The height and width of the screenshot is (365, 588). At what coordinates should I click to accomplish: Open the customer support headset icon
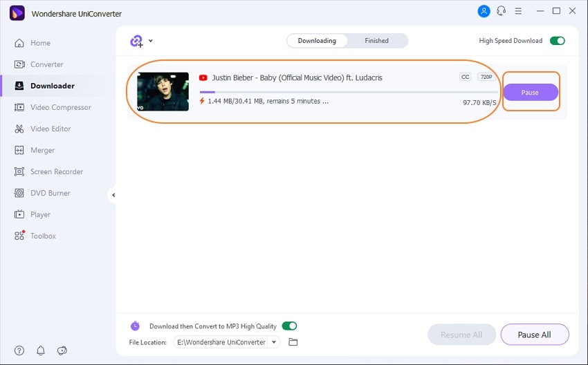coord(501,11)
